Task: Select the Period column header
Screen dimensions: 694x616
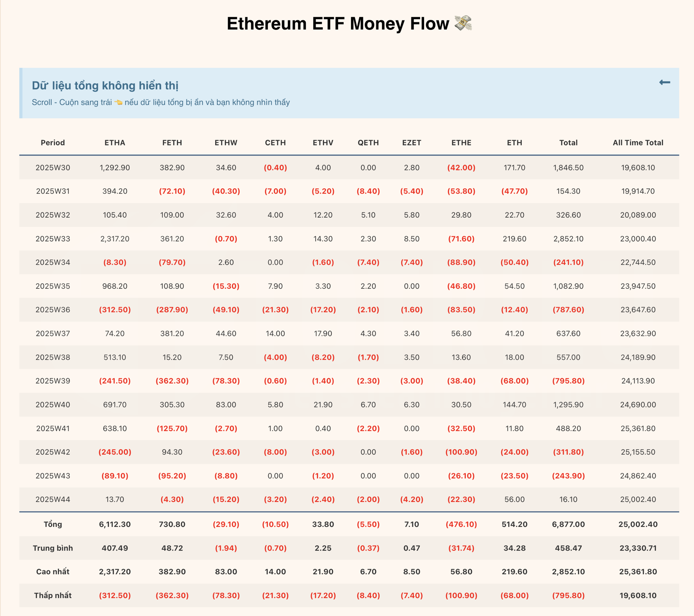Action: pyautogui.click(x=53, y=143)
